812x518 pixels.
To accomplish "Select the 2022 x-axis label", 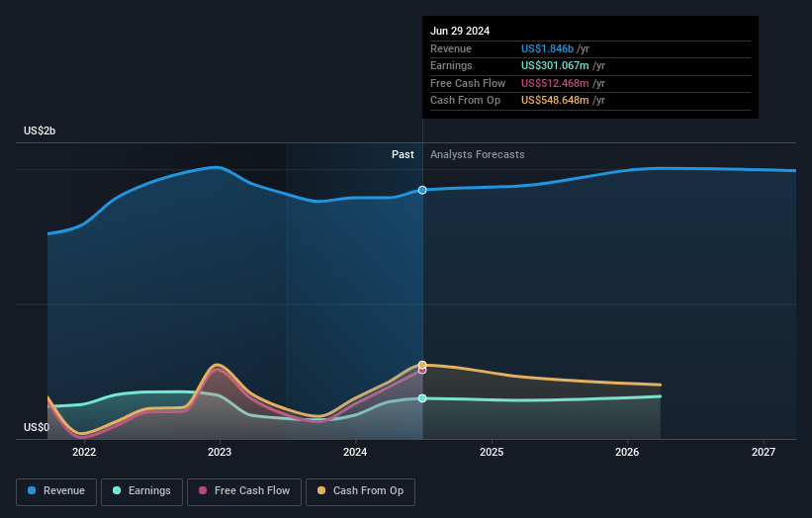I will tap(84, 452).
